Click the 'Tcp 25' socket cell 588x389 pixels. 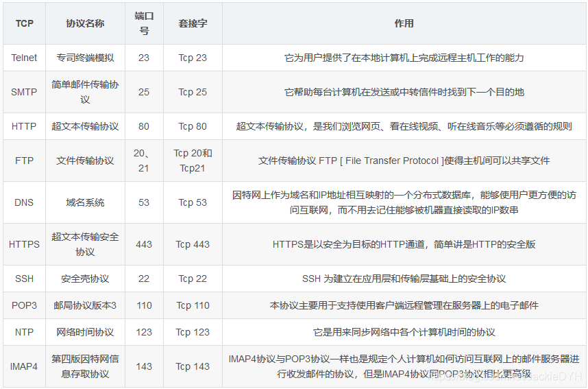click(193, 92)
